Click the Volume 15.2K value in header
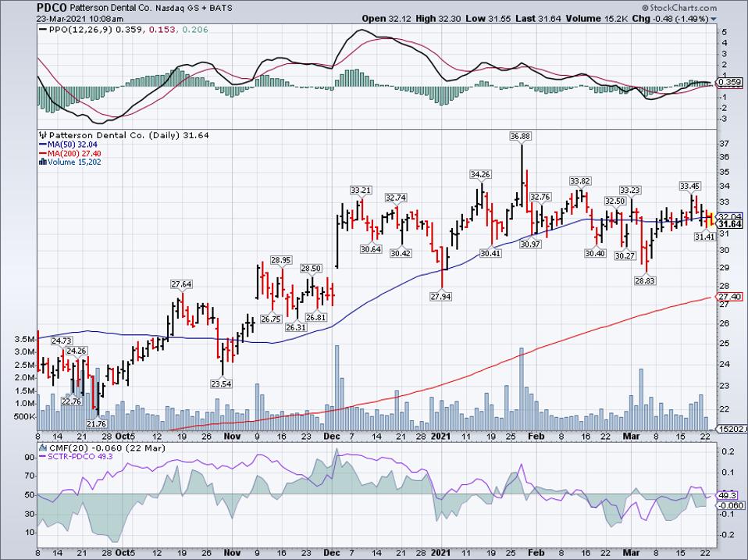The image size is (748, 560). (597, 19)
